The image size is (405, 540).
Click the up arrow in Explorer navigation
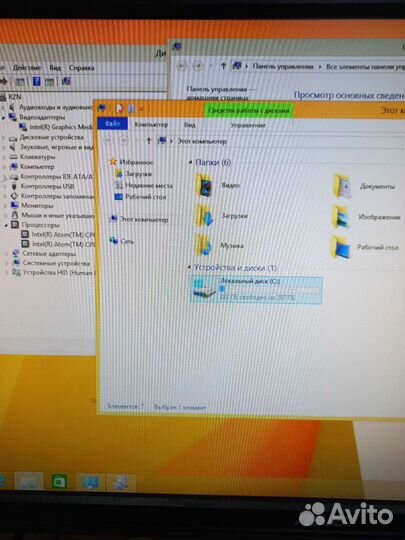tap(149, 141)
